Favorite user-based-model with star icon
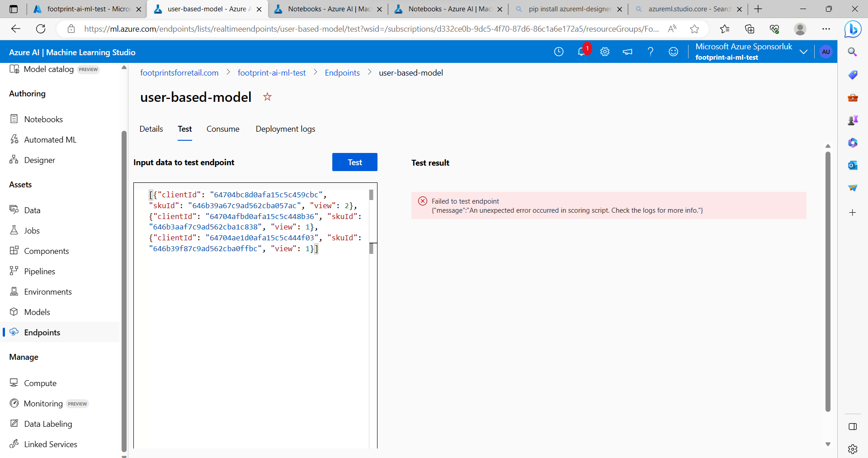868x458 pixels. coord(267,97)
